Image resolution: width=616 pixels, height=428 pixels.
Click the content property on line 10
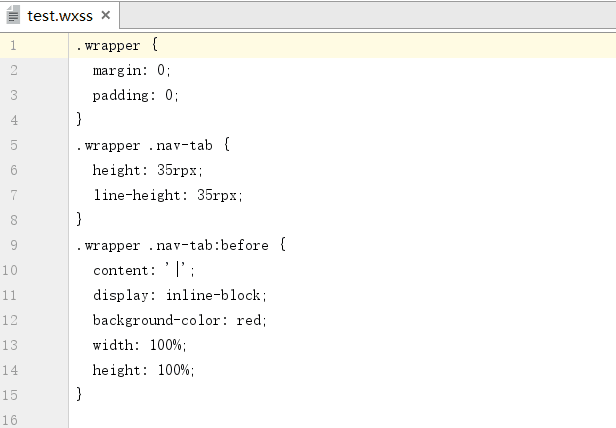pos(121,271)
